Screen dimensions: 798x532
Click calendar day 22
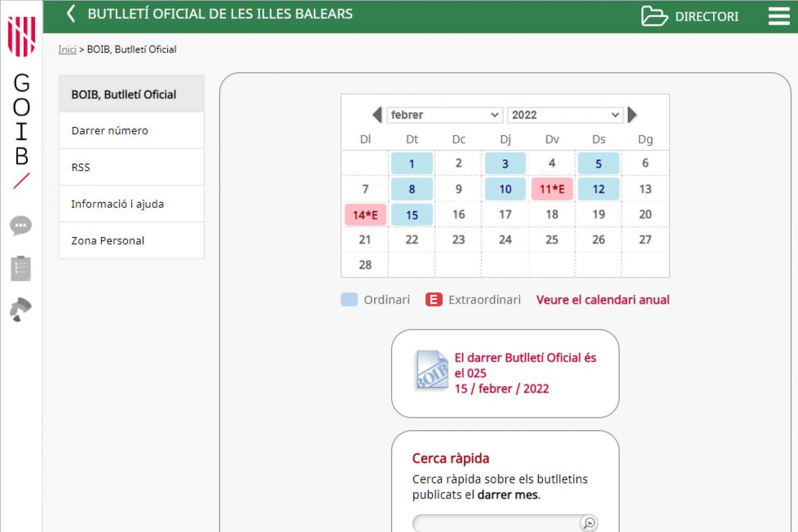[x=411, y=240]
